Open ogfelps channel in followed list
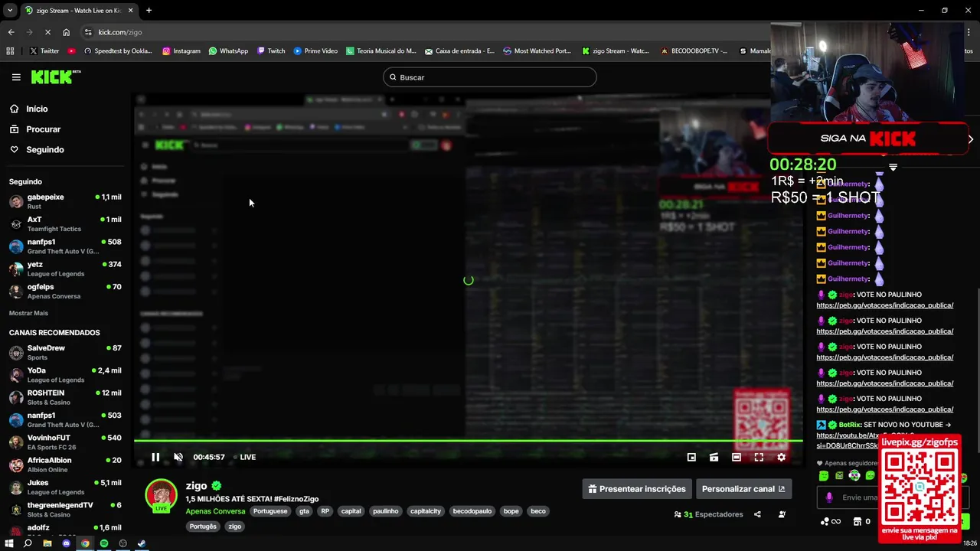This screenshot has height=551, width=980. coord(65,291)
